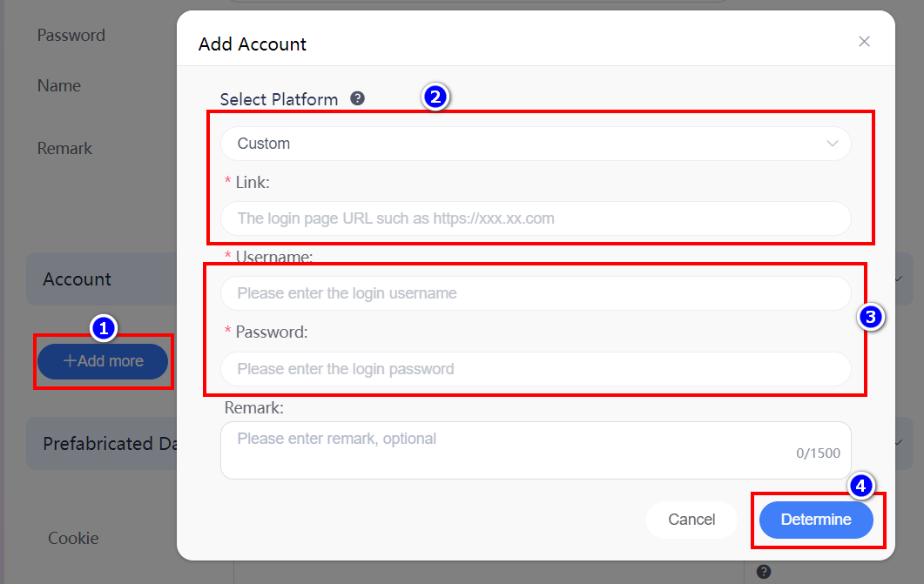The width and height of the screenshot is (924, 584).
Task: Click the Cookie label in the background form
Action: [73, 538]
